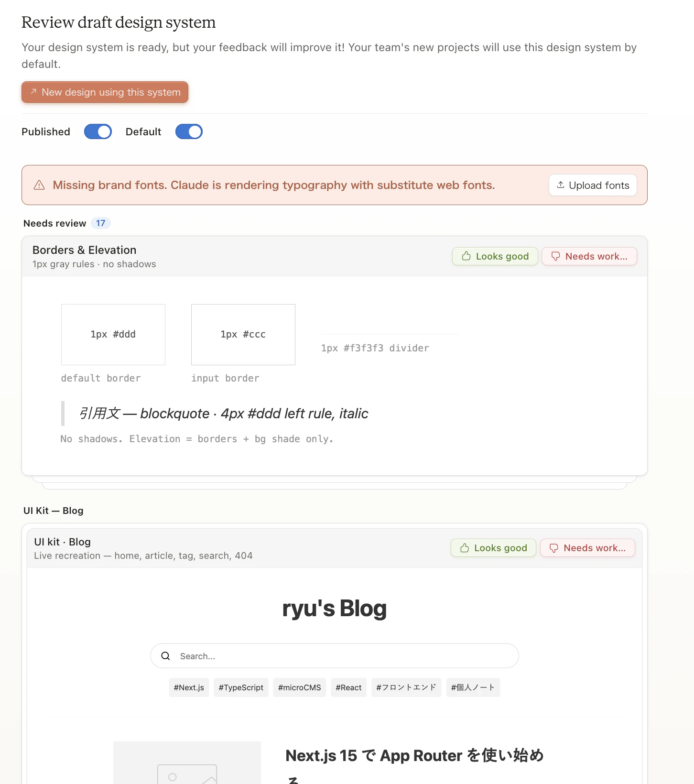
Task: Click the magnifying glass in the blog search bar
Action: 165,655
